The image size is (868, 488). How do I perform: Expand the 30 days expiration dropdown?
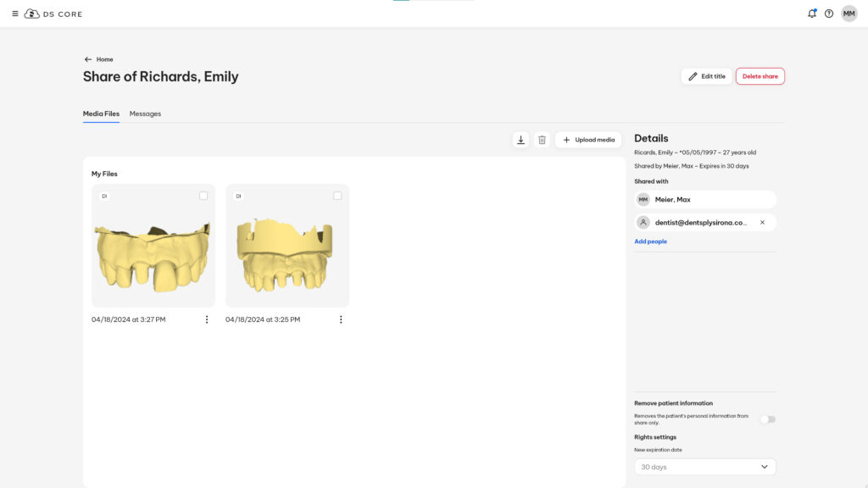pyautogui.click(x=704, y=467)
